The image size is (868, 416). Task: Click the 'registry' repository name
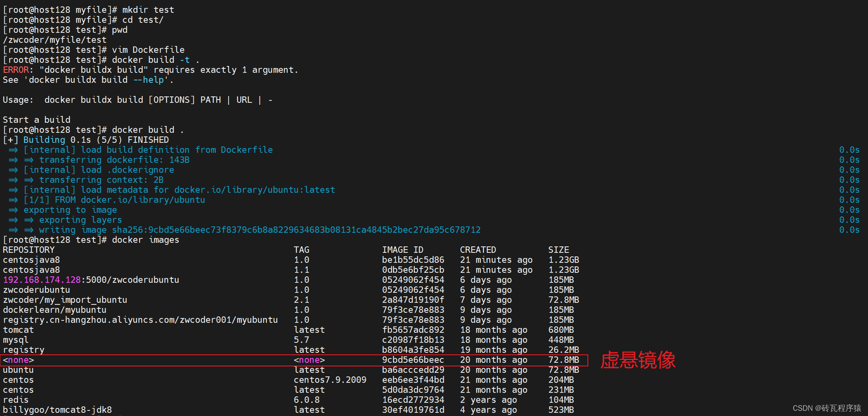pyautogui.click(x=24, y=350)
